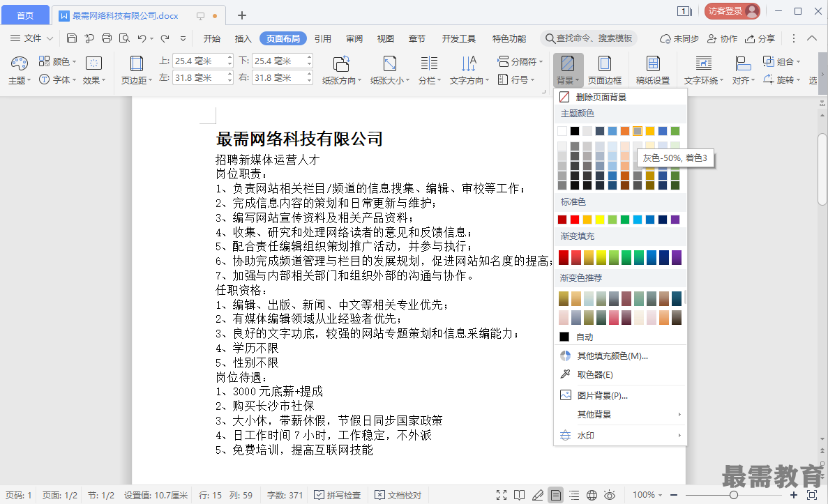Switch to the 插入 ribbon tab
Screen dimensions: 828x504
243,38
